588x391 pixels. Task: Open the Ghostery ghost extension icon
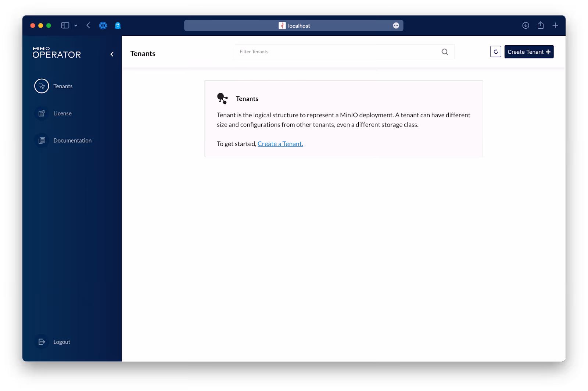118,25
